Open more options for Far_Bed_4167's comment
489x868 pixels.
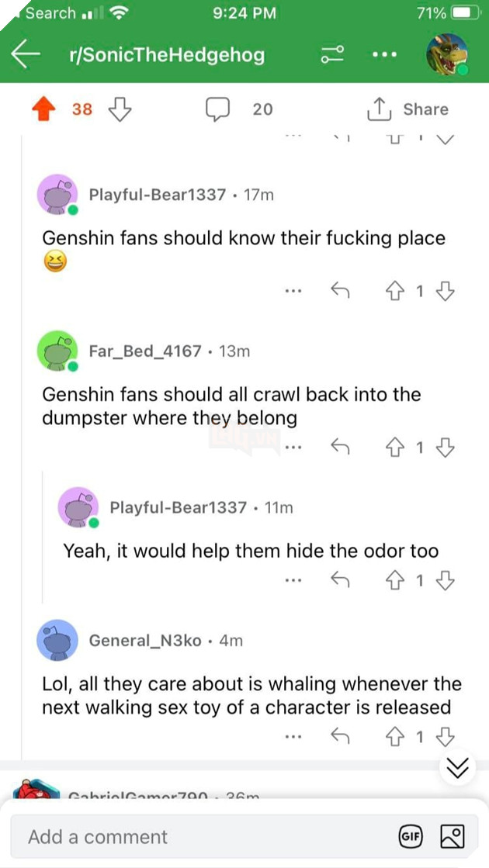tap(293, 446)
